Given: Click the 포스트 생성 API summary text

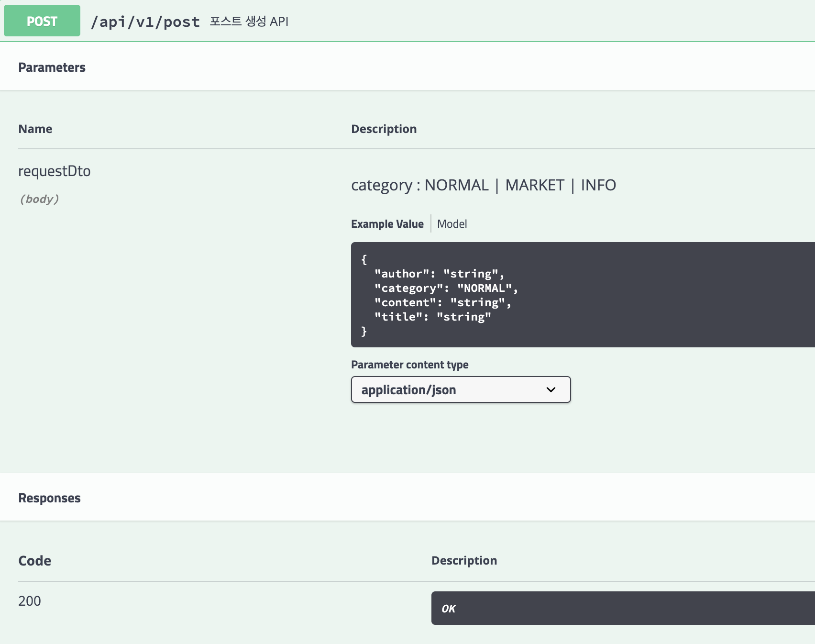Looking at the screenshot, I should [x=249, y=21].
